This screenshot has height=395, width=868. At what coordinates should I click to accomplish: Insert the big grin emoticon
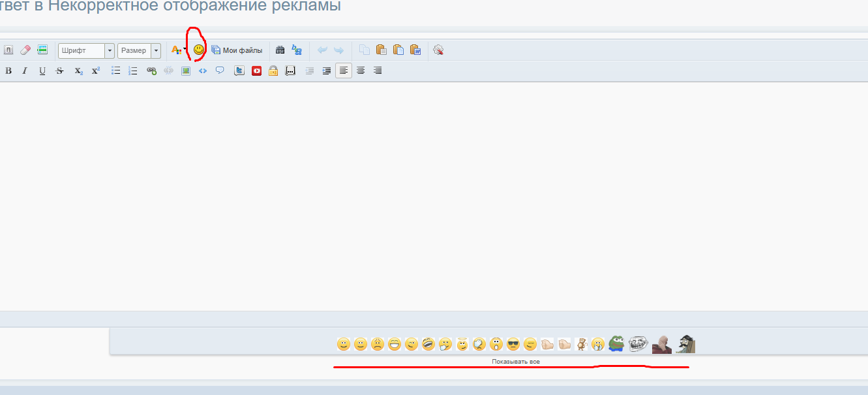click(x=395, y=343)
